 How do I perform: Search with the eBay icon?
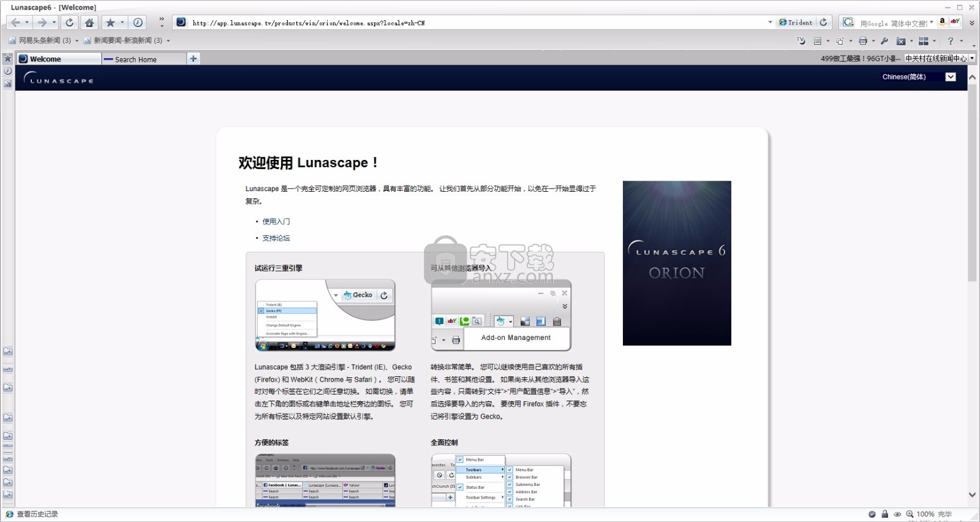(956, 22)
